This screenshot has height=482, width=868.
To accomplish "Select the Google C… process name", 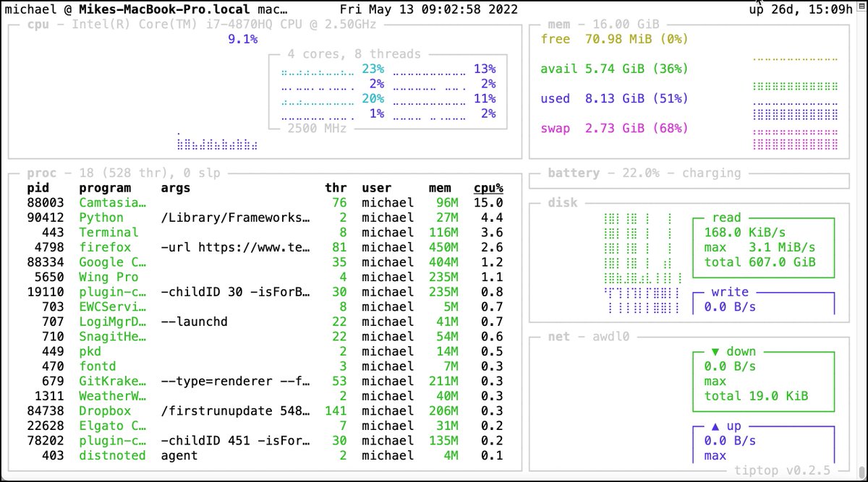I will click(112, 262).
